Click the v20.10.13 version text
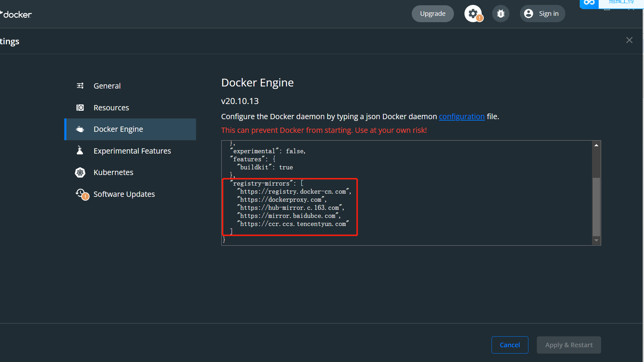This screenshot has height=362, width=644. (240, 101)
